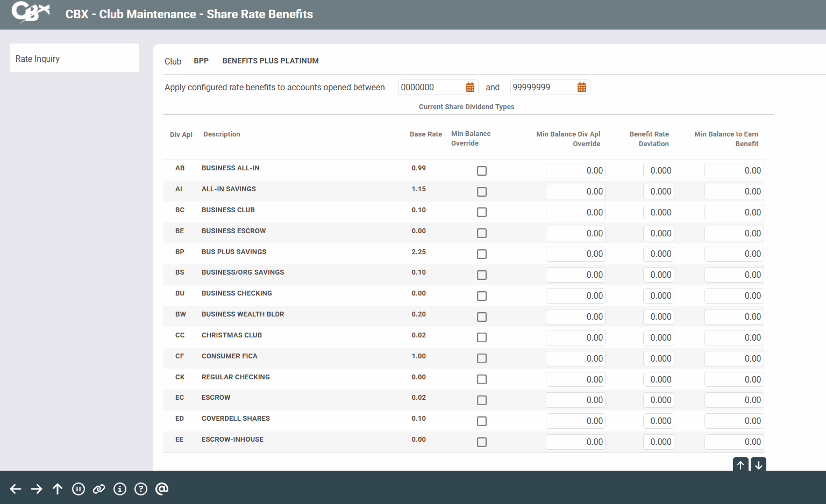Open the Rate Inquiry menu item
Viewport: 826px width, 504px height.
point(74,59)
